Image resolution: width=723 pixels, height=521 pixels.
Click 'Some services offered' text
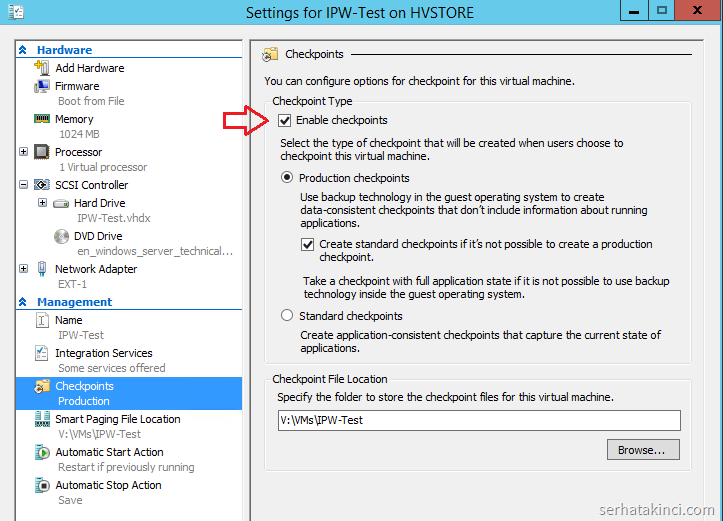pyautogui.click(x=112, y=368)
